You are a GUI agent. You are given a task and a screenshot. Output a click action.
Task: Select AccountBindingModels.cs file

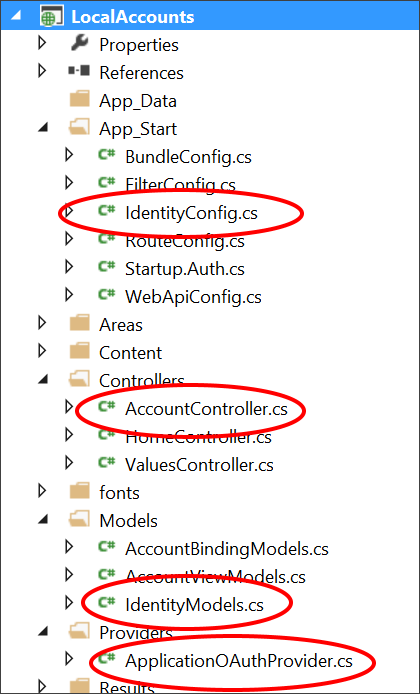pyautogui.click(x=227, y=549)
